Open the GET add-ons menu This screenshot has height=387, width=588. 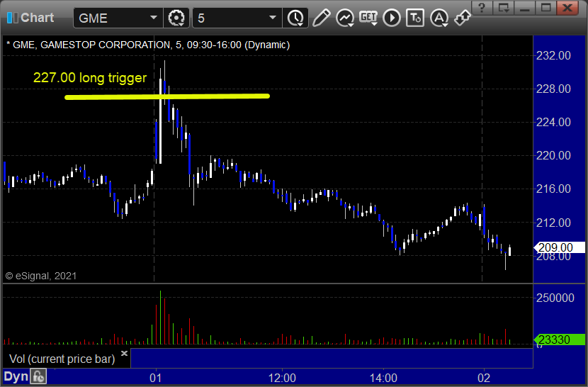368,18
